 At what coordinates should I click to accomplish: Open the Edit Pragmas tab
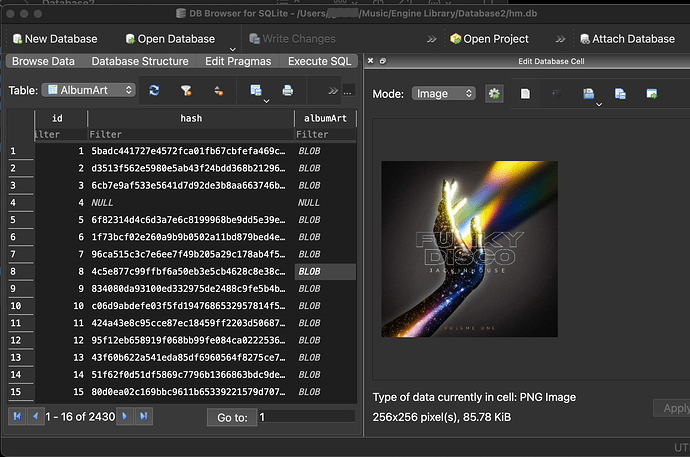pyautogui.click(x=238, y=61)
